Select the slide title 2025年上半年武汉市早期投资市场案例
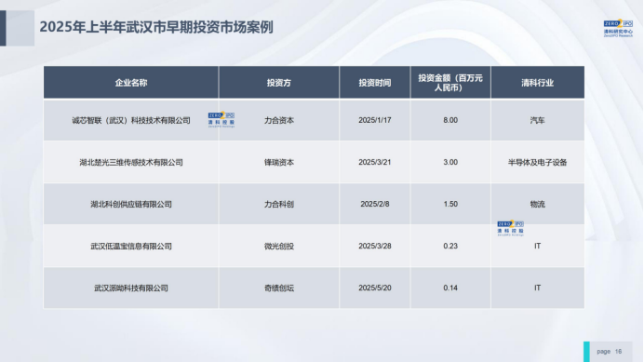 click(x=156, y=27)
